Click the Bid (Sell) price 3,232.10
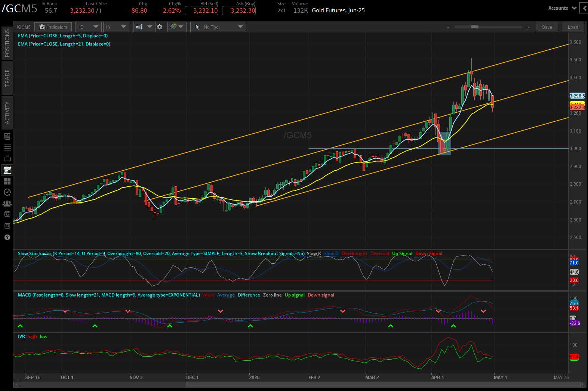Screen dimensions: 588x391 point(201,10)
